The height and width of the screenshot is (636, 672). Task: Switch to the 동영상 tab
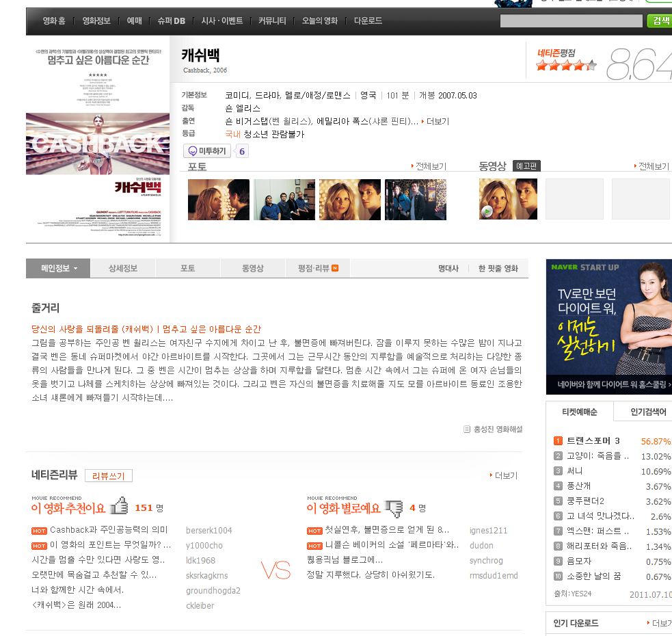pos(253,269)
